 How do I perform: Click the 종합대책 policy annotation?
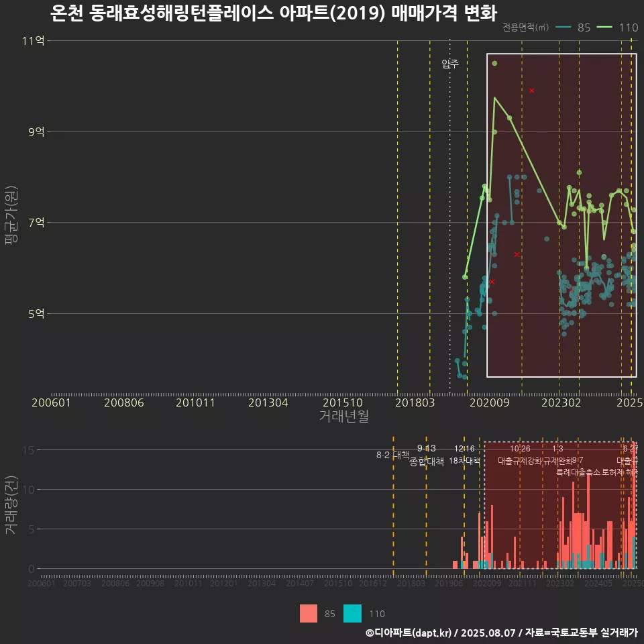point(427,462)
